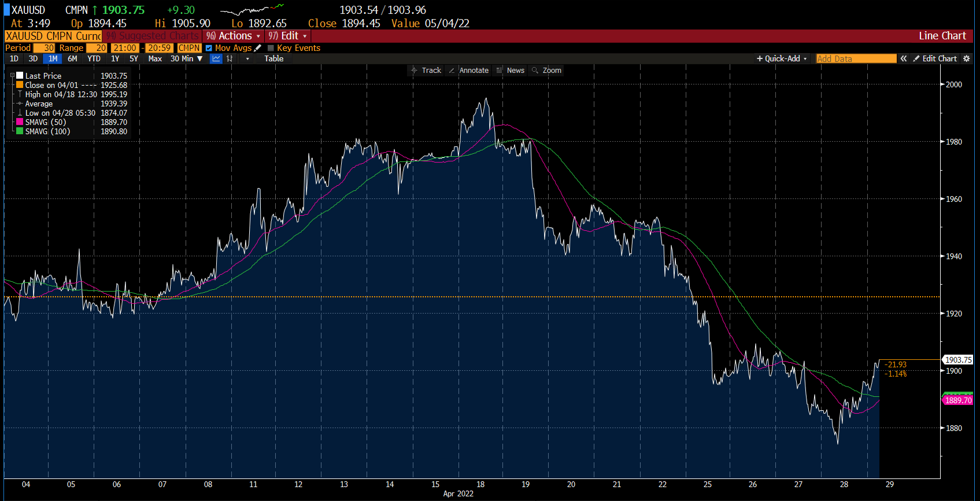Open the 96) Actions dropdown menu
The image size is (980, 501).
coord(234,36)
